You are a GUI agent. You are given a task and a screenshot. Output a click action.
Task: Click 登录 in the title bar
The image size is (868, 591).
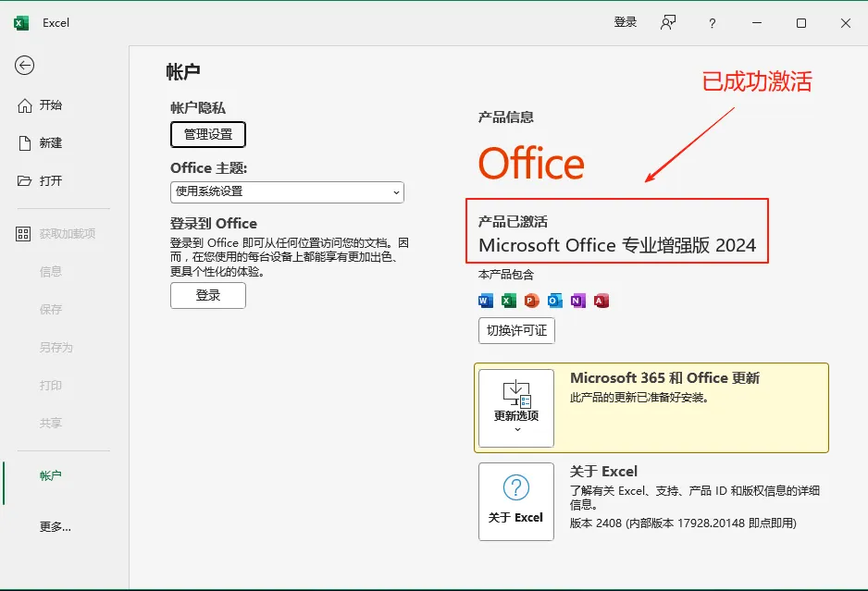pos(626,22)
